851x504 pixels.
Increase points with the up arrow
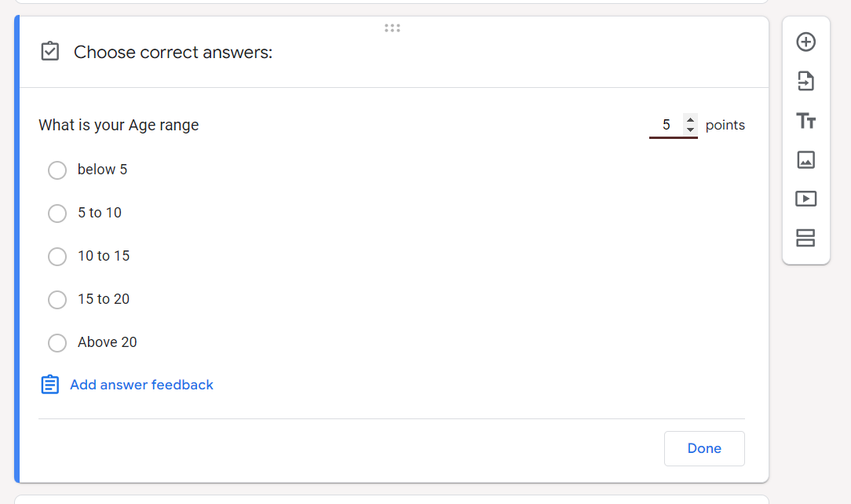click(x=690, y=119)
